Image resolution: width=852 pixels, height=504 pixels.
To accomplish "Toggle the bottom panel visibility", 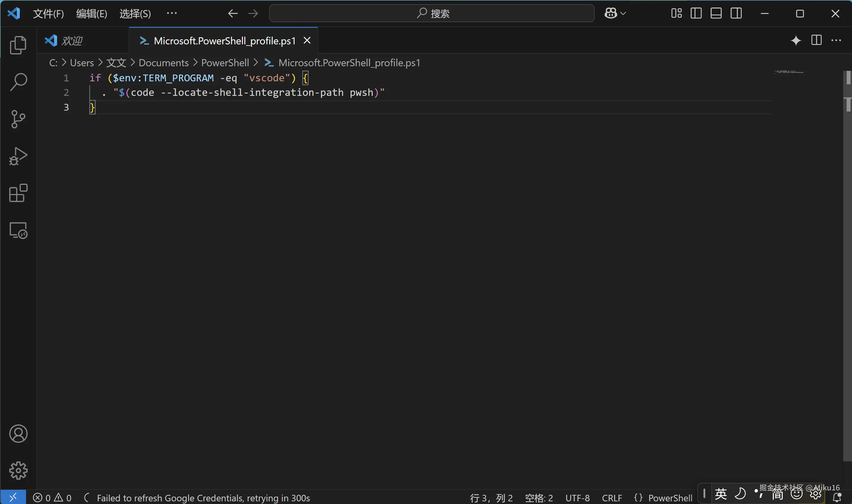I will click(716, 14).
